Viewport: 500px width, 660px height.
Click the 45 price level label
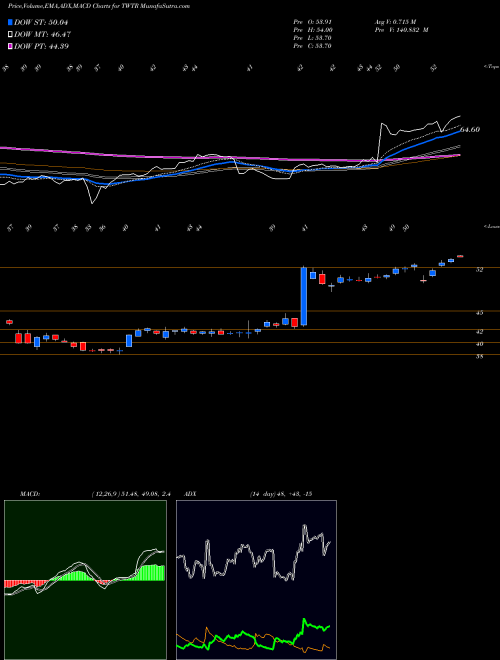point(479,313)
